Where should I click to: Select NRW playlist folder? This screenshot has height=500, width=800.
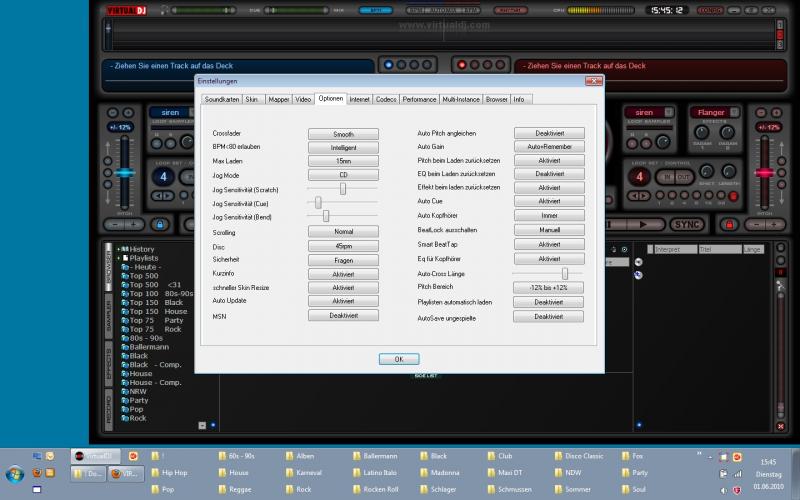point(138,391)
